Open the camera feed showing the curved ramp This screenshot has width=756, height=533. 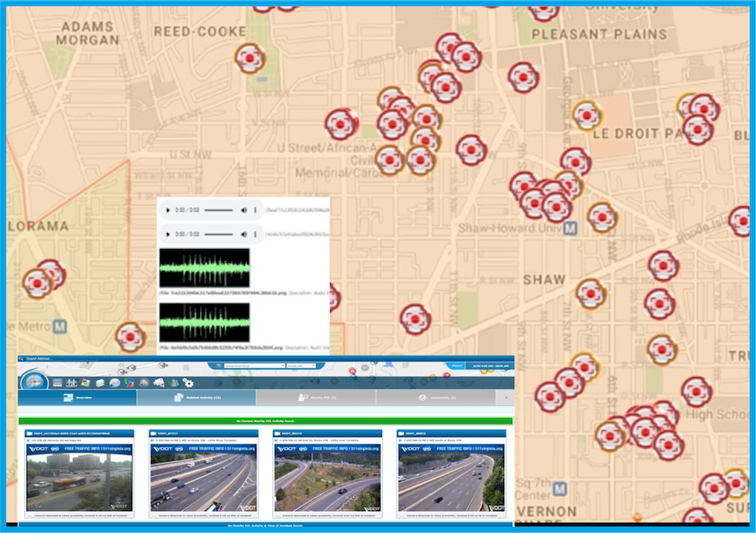tap(328, 478)
